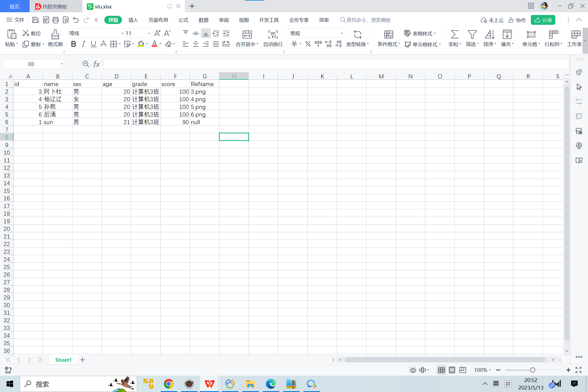This screenshot has height=392, width=588.
Task: Enable Wrap Text (自动换行)
Action: coord(273,35)
